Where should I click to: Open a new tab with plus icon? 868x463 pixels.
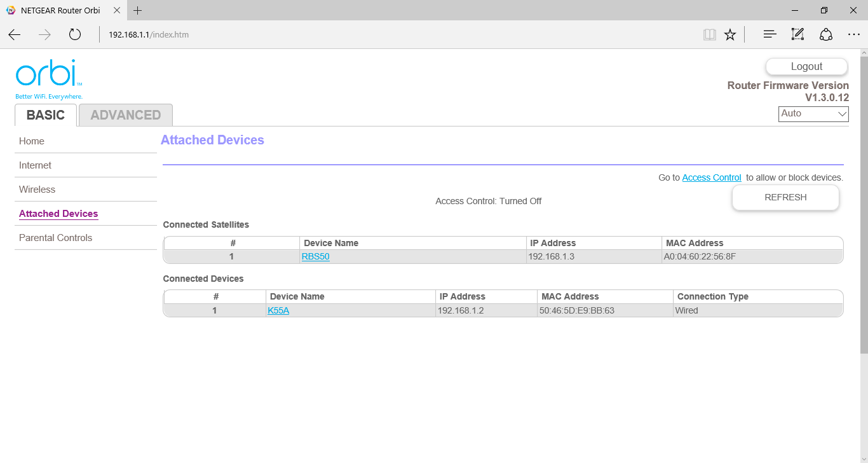138,10
